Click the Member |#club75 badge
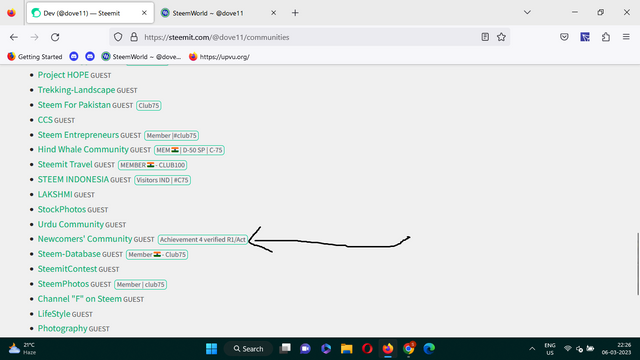This screenshot has width=640, height=360. click(171, 135)
